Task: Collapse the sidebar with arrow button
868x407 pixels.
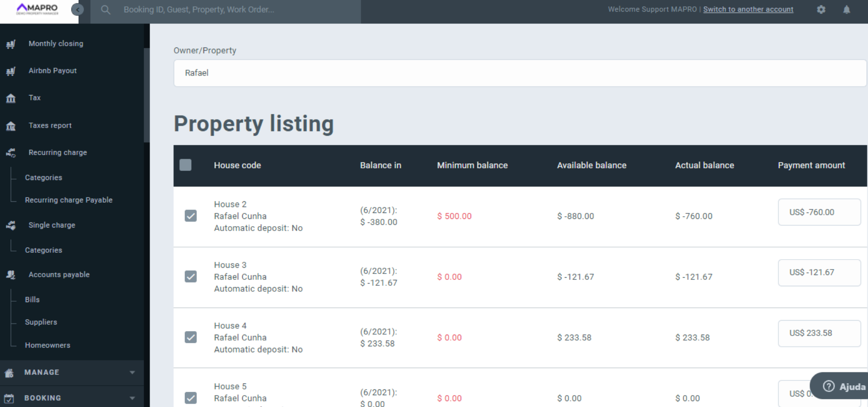Action: [x=78, y=9]
